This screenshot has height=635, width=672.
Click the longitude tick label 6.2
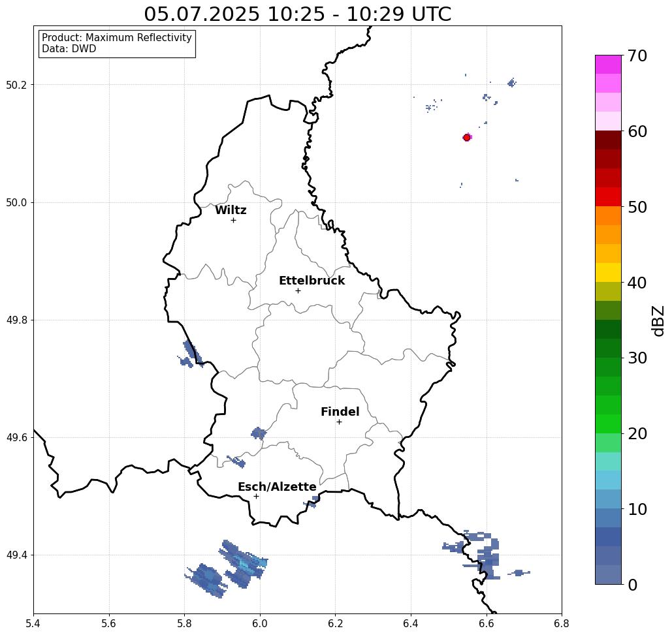(336, 624)
